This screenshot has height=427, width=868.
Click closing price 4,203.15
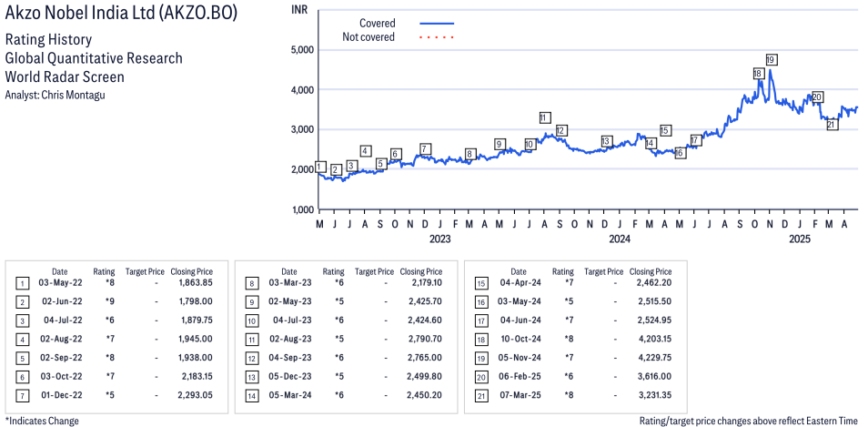[x=654, y=339]
